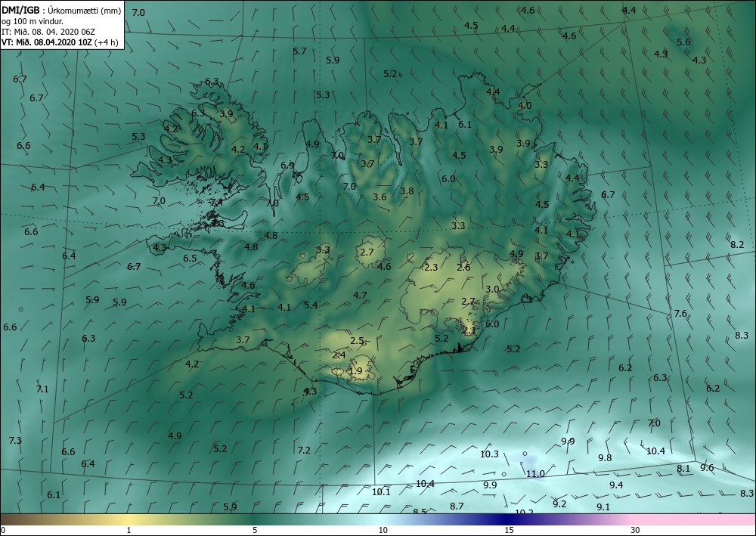Select the 2.3 value over Vatnajökull
The width and height of the screenshot is (756, 536).
click(x=431, y=267)
